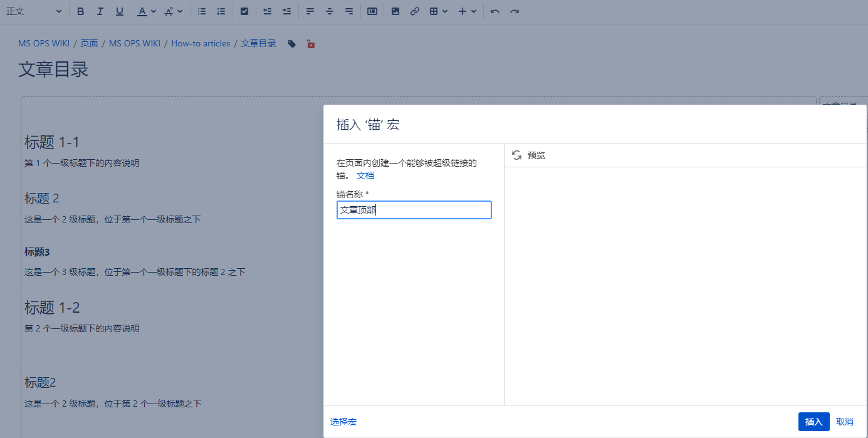Toggle italic formatting in toolbar

point(100,11)
